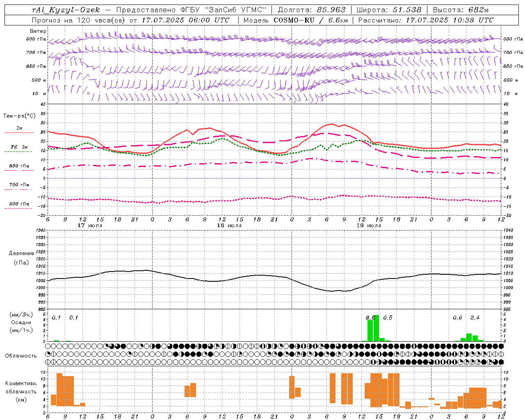Click the 0.5 precipitation total
The width and height of the screenshot is (525, 420).
(388, 318)
